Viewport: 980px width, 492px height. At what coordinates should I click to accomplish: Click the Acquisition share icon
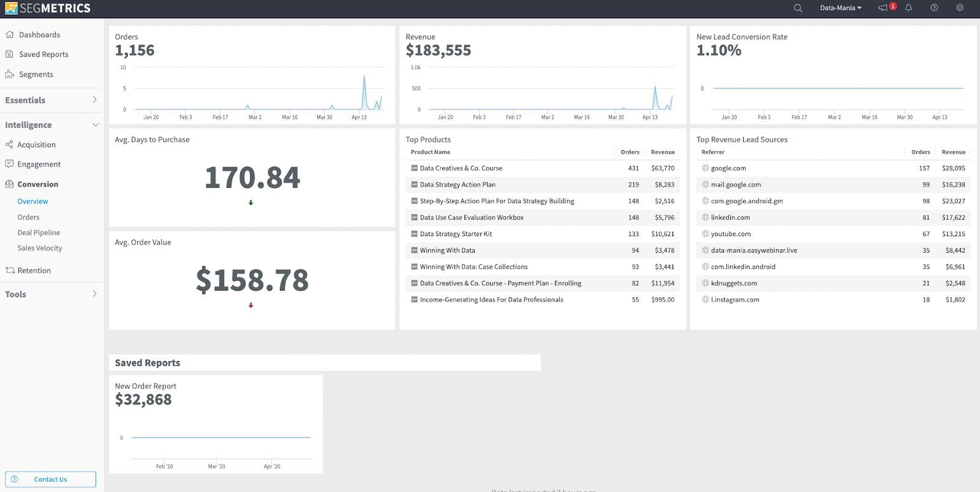click(x=9, y=144)
